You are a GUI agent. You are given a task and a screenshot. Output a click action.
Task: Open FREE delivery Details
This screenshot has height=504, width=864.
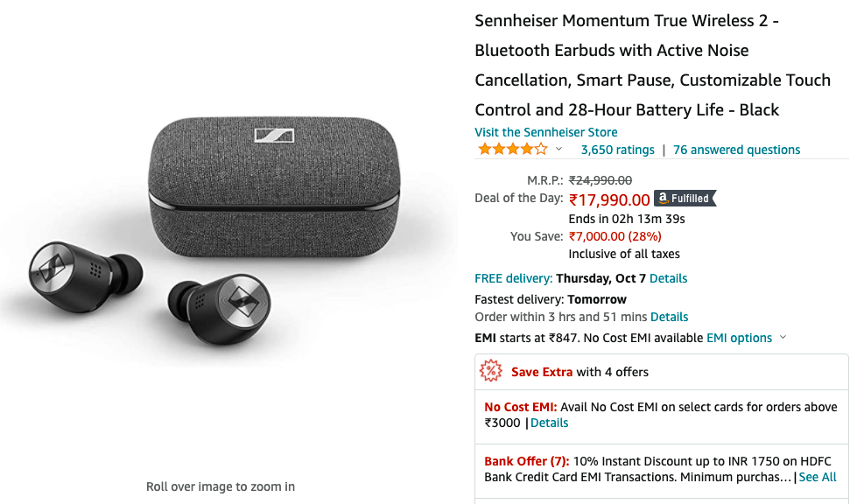tap(668, 278)
